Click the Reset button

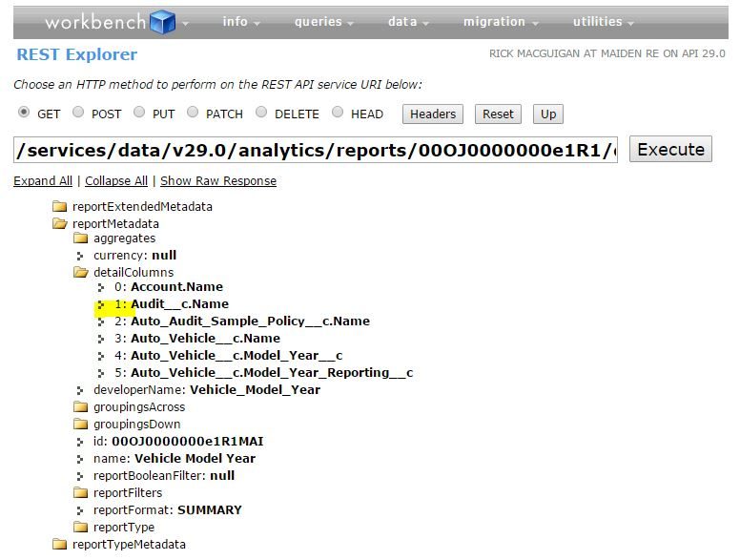coord(498,114)
